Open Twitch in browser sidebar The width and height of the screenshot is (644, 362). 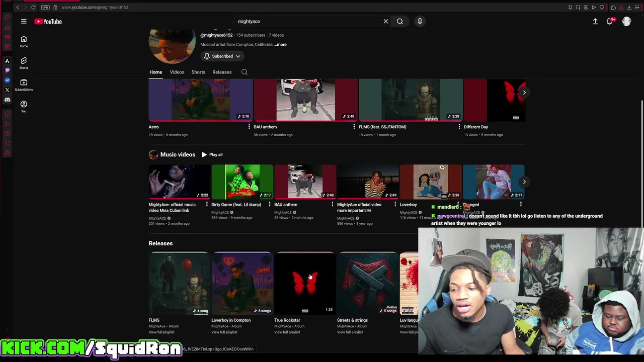tap(7, 70)
